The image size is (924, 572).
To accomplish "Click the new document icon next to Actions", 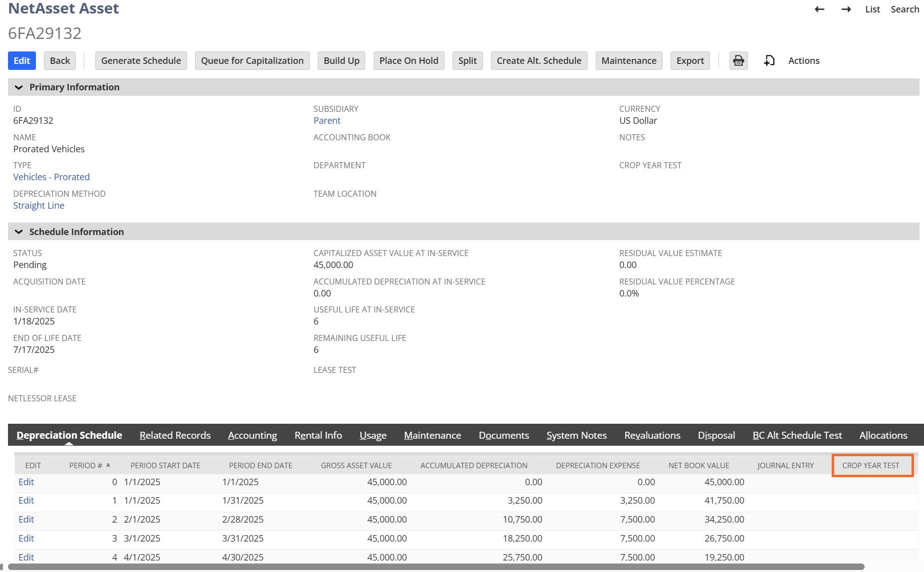I will point(769,61).
